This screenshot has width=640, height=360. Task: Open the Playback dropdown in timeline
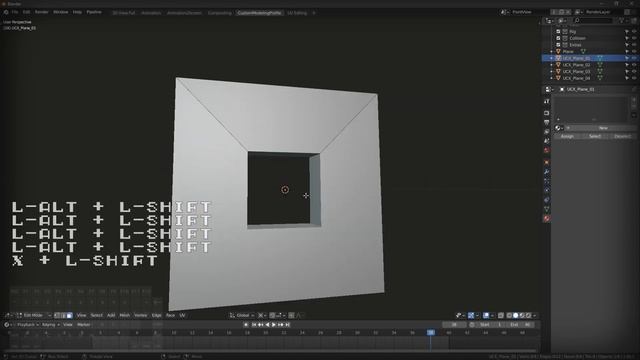[x=27, y=325]
